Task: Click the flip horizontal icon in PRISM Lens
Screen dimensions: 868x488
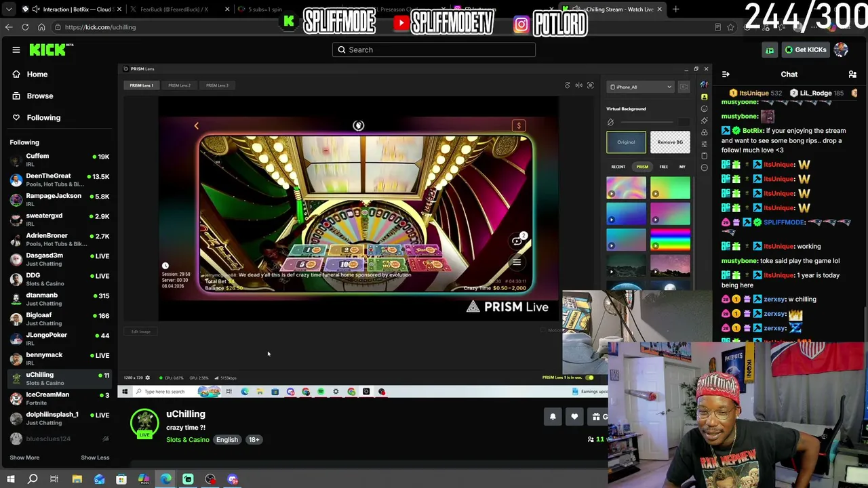Action: coord(579,85)
